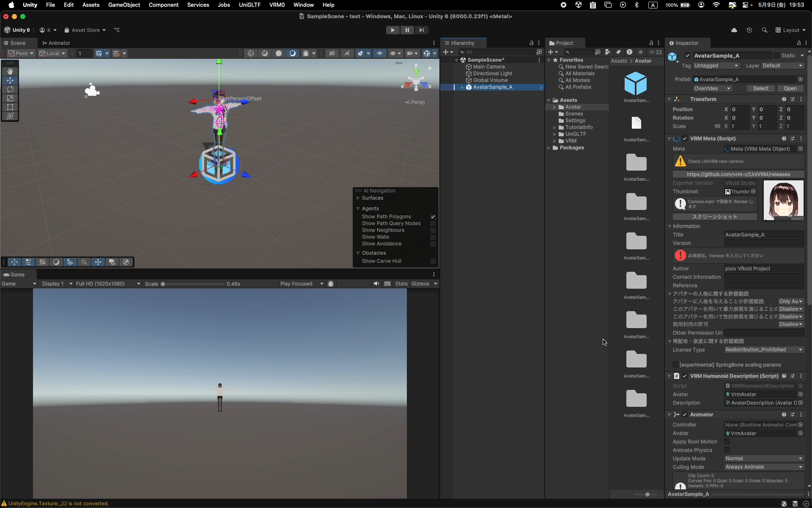The width and height of the screenshot is (812, 508).
Task: Open the GameObject menu
Action: (124, 5)
